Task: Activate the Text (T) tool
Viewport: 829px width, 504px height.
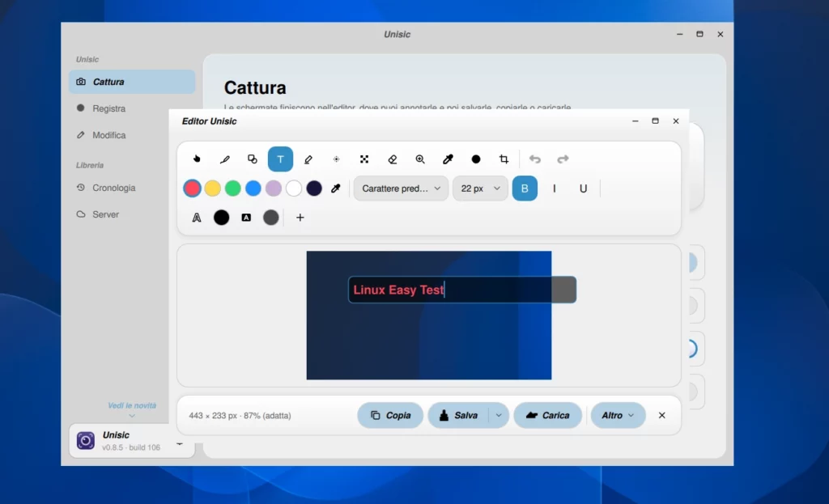Action: point(280,159)
